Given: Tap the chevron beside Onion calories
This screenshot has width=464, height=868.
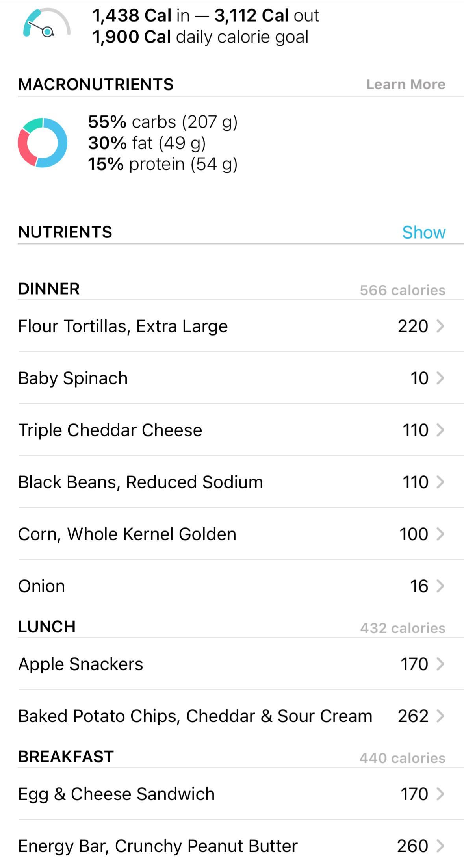Looking at the screenshot, I should coord(440,586).
